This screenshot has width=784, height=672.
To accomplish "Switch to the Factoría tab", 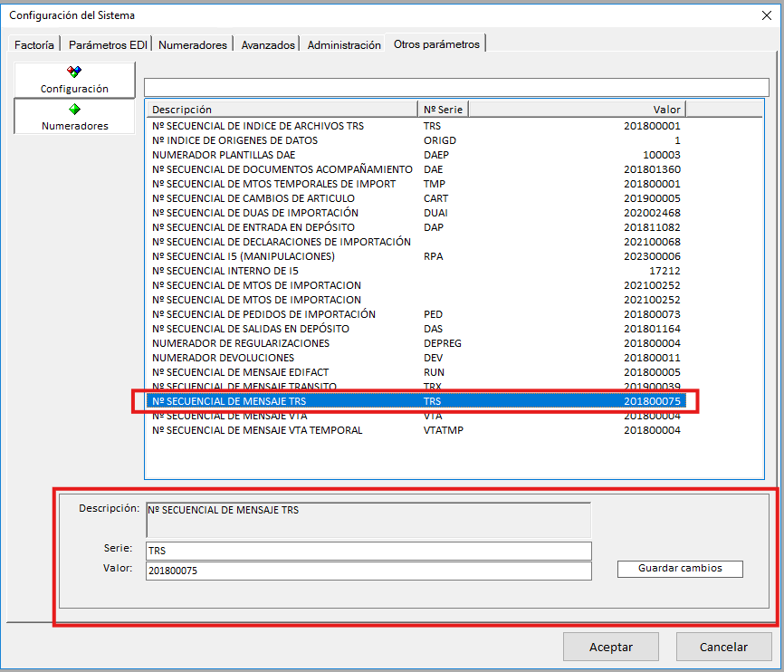I will [x=35, y=44].
